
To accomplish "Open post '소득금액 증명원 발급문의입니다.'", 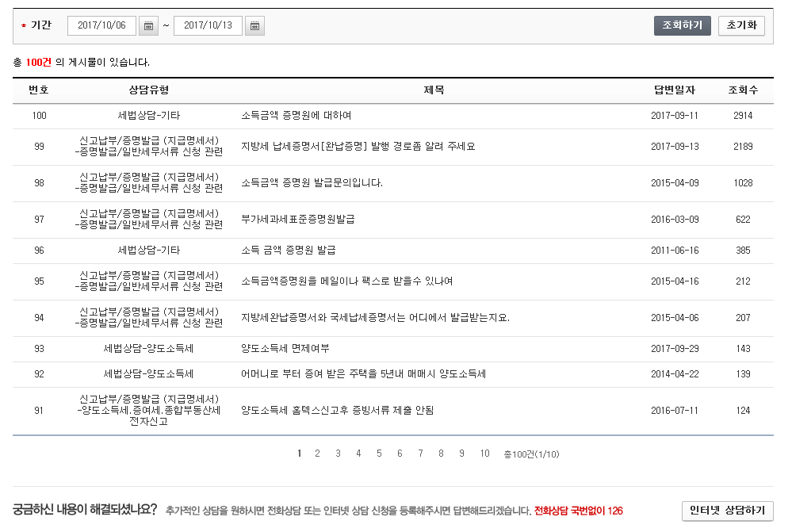I will [312, 183].
